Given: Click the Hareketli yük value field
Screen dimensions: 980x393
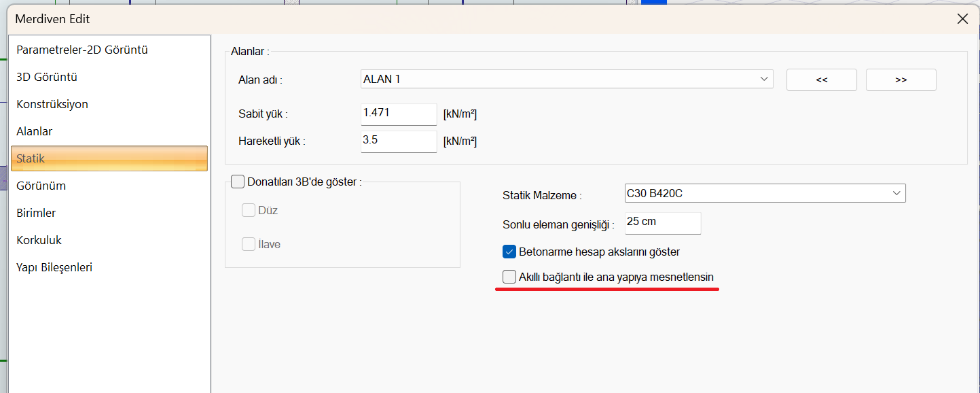Looking at the screenshot, I should point(398,141).
